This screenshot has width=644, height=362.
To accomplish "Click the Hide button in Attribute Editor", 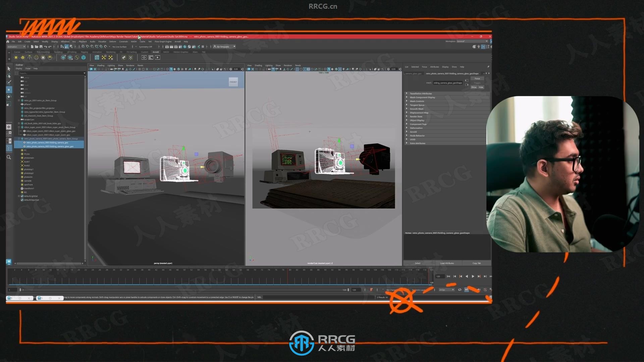I will [481, 87].
